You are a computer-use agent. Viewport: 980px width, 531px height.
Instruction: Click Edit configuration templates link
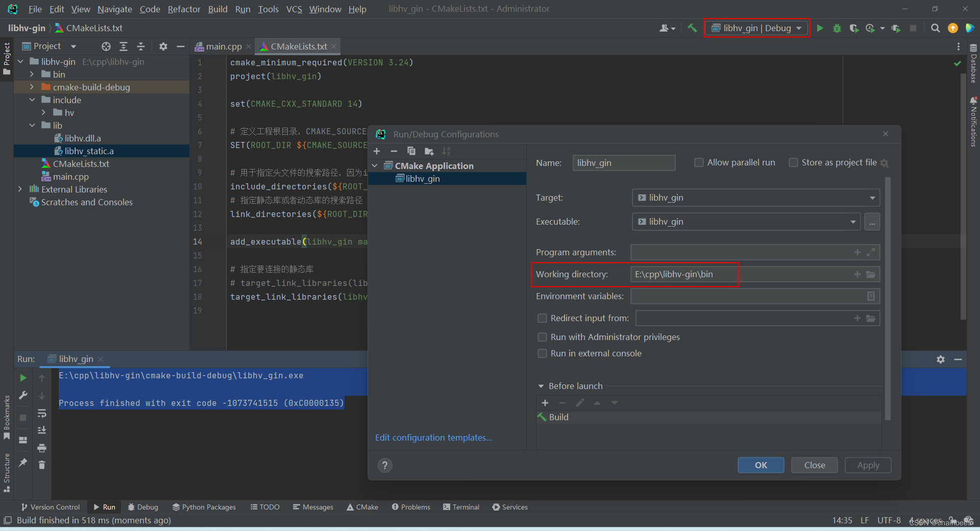tap(433, 437)
